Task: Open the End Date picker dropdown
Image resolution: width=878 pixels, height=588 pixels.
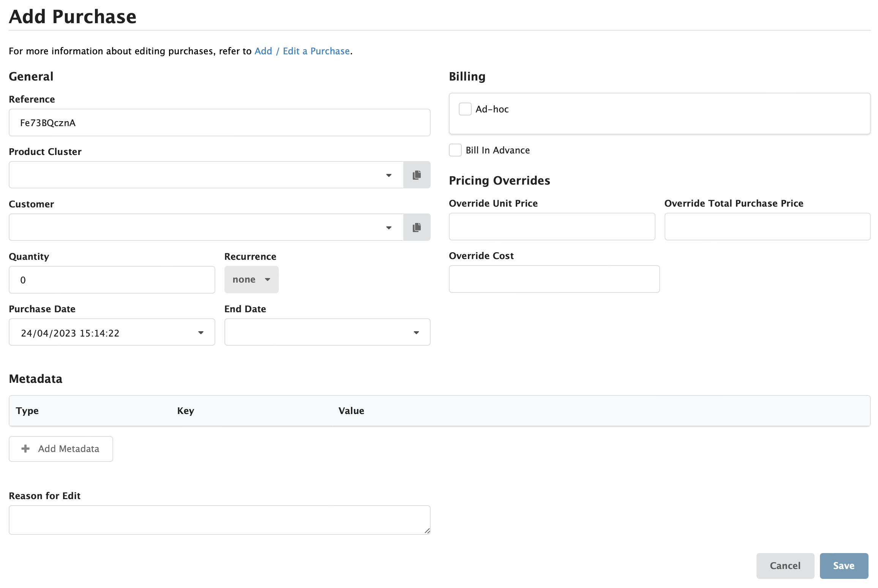Action: [x=417, y=332]
